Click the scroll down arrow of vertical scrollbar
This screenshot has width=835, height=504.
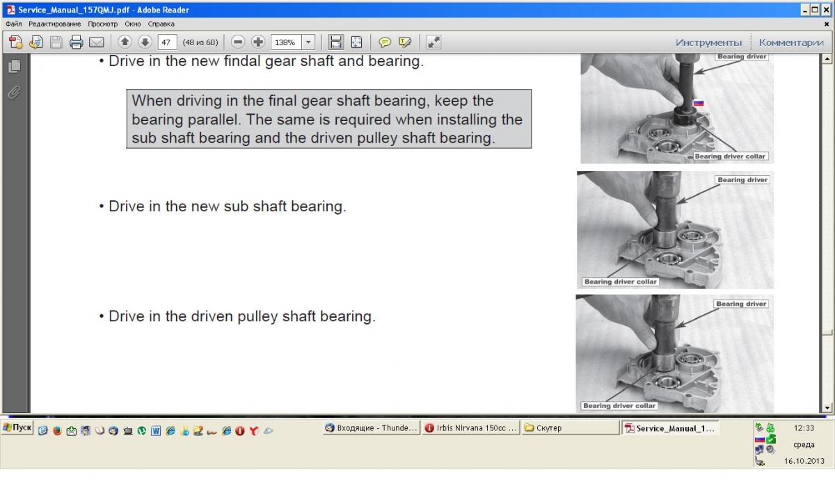pyautogui.click(x=827, y=408)
